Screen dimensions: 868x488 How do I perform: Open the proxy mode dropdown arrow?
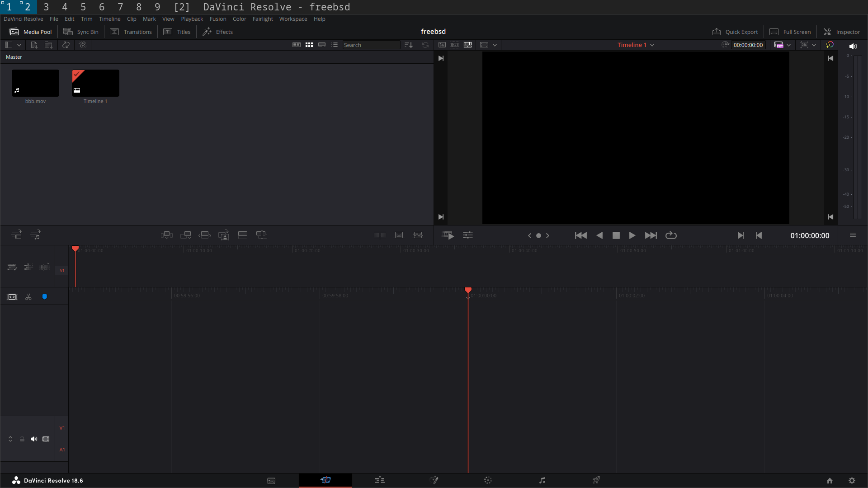[x=789, y=45]
